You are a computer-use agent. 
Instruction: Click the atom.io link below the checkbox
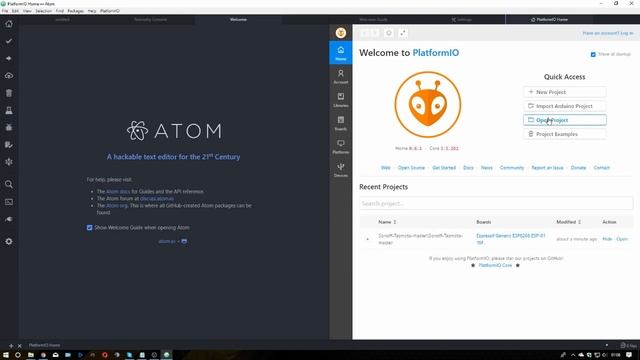pyautogui.click(x=167, y=241)
